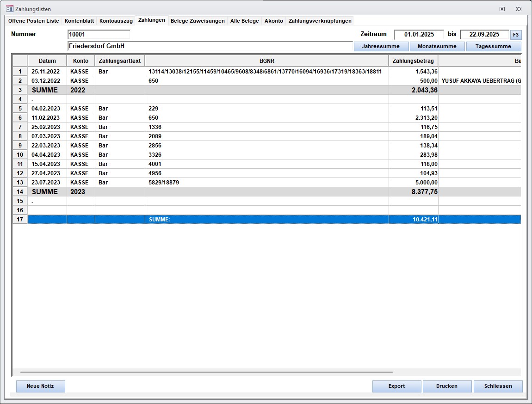Click the Zeitraum start date field
Viewport: 532px width, 404px height.
tap(419, 34)
